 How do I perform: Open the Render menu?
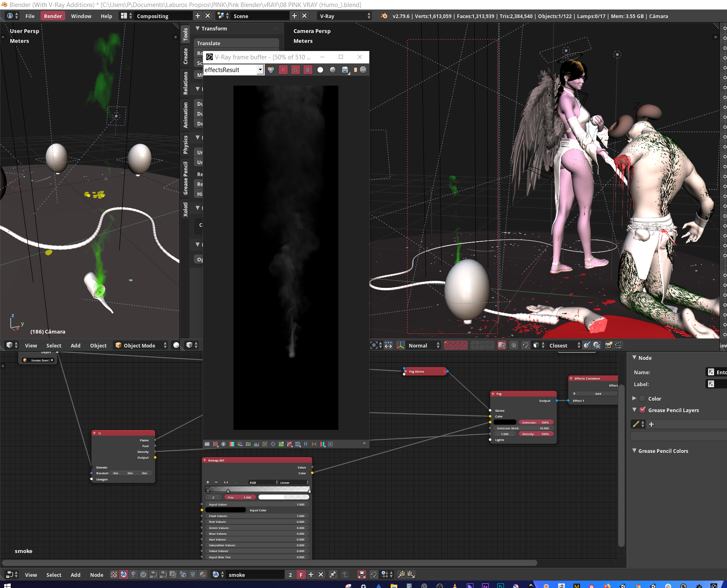53,16
